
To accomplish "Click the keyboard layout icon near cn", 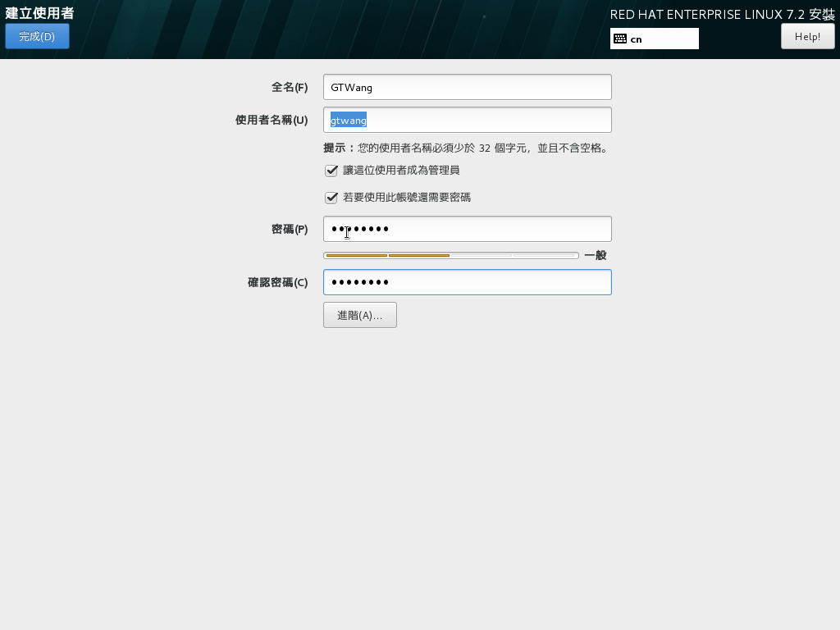I will pos(620,38).
